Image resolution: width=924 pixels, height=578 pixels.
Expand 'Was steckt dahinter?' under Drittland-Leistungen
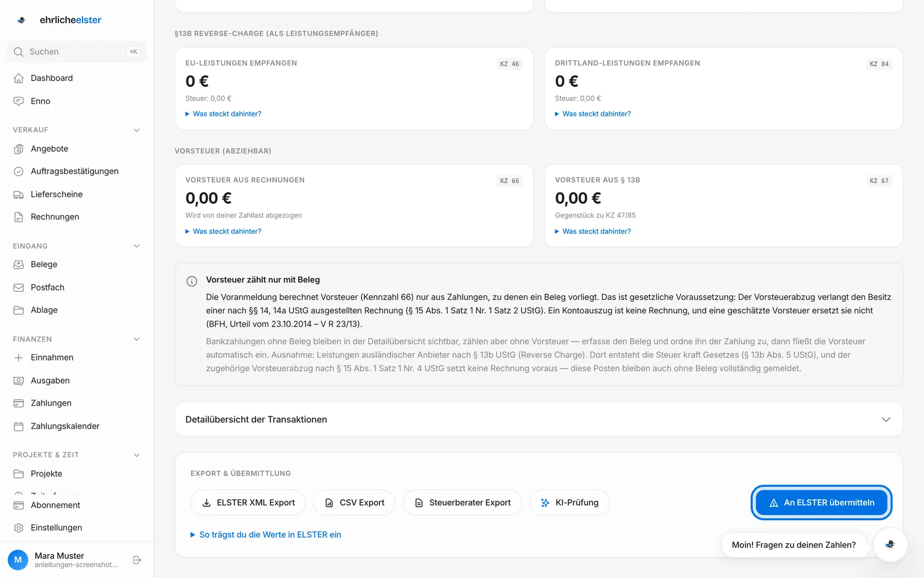(x=593, y=114)
